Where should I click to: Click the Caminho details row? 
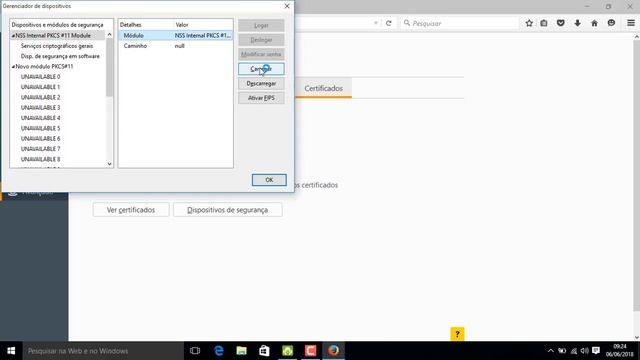click(176, 46)
